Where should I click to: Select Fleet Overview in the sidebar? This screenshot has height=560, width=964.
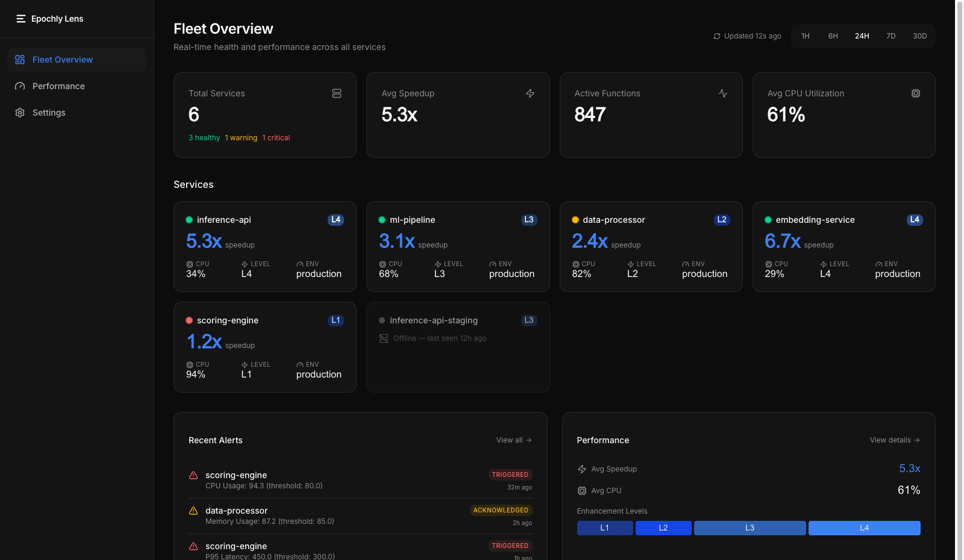tap(63, 59)
